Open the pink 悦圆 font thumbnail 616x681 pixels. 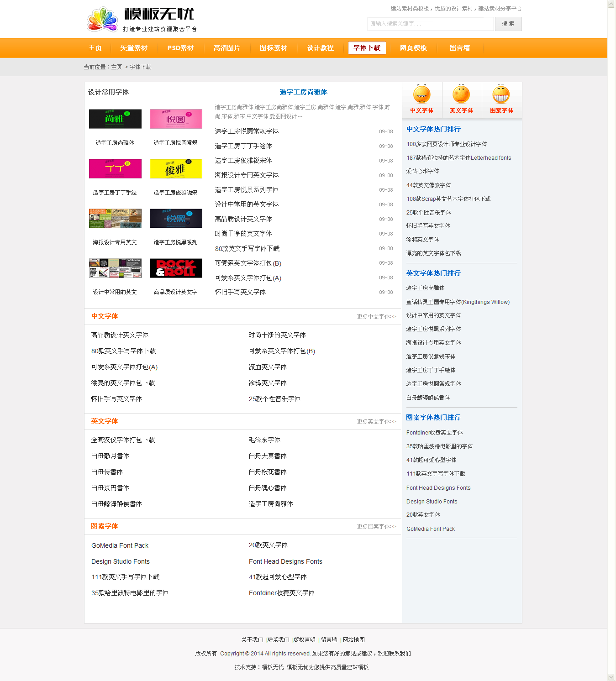176,119
